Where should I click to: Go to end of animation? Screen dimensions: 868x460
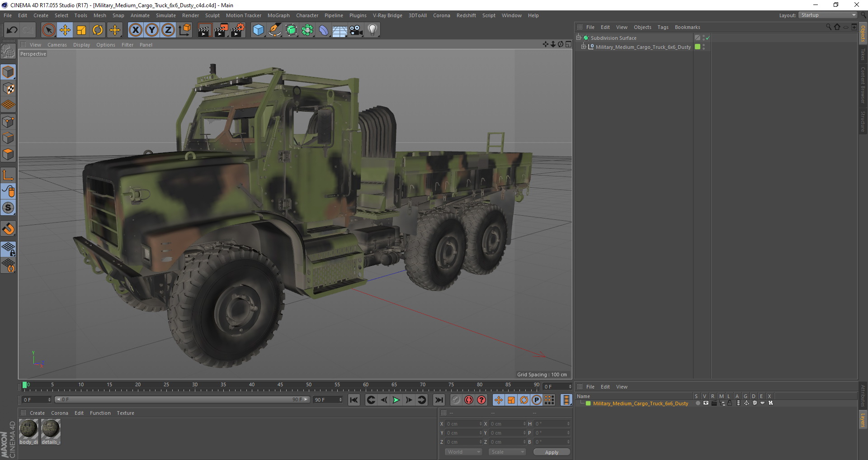point(439,400)
